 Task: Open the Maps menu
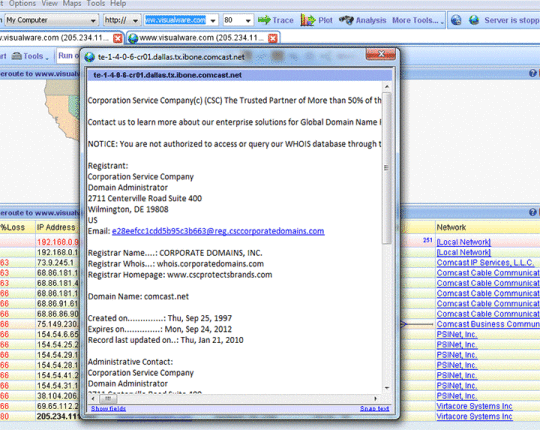click(x=72, y=3)
